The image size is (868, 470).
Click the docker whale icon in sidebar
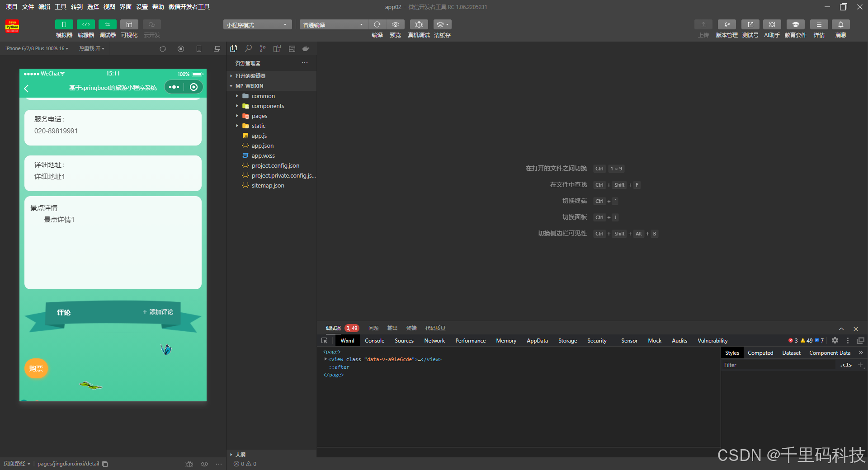(306, 48)
